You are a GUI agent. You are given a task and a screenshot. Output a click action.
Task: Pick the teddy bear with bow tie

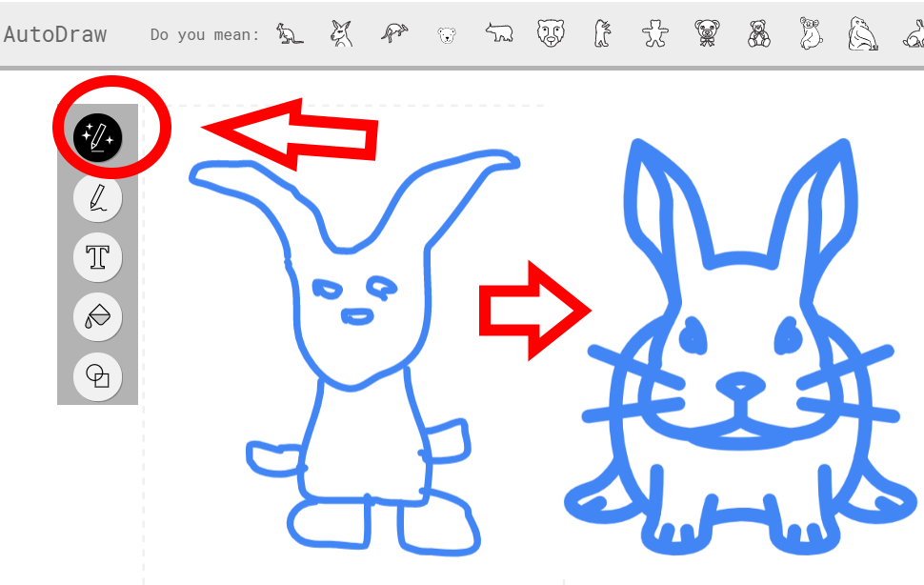tap(707, 33)
